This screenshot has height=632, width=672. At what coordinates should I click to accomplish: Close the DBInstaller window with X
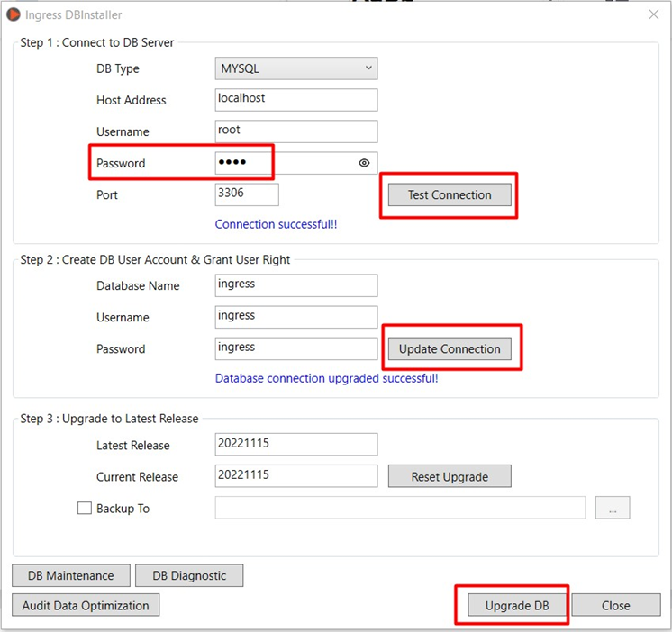click(654, 14)
